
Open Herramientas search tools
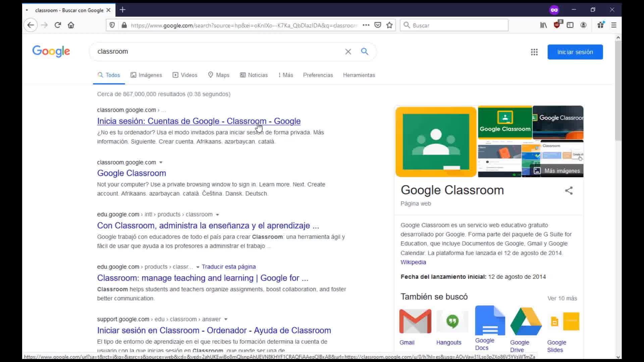tap(359, 75)
